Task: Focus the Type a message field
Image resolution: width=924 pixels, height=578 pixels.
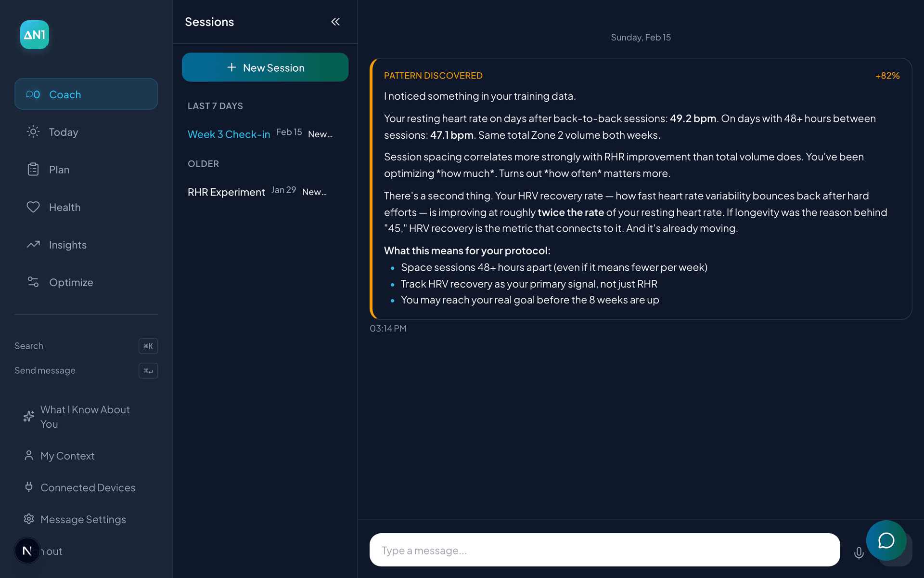Action: point(604,550)
